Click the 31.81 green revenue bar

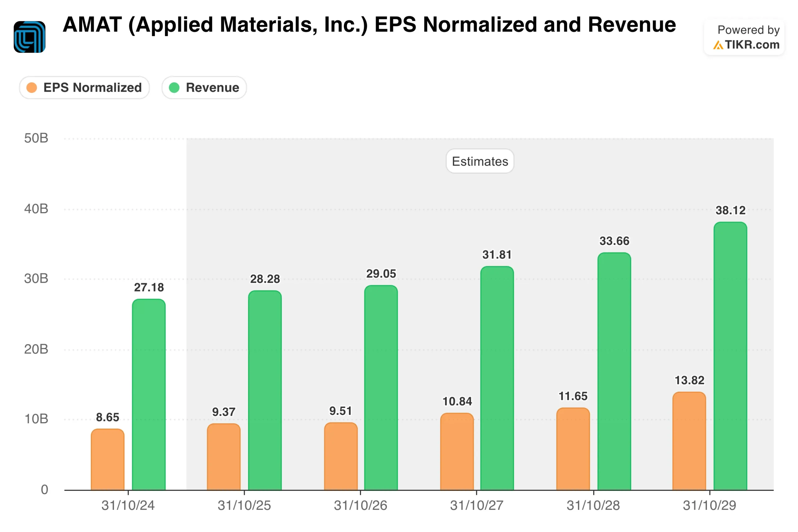pos(497,378)
